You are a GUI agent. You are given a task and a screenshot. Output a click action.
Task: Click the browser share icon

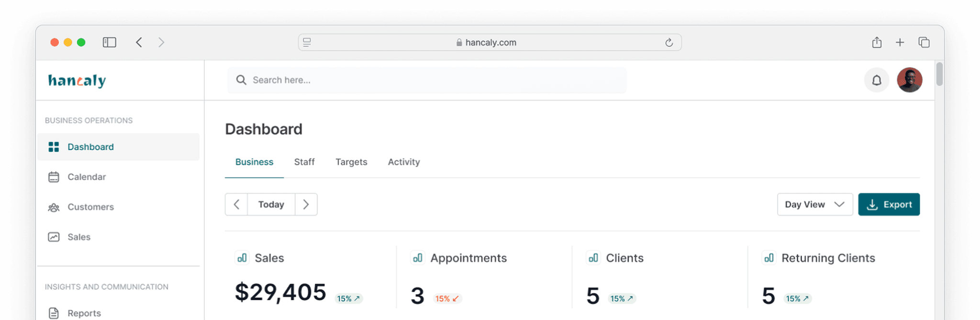coord(877,43)
